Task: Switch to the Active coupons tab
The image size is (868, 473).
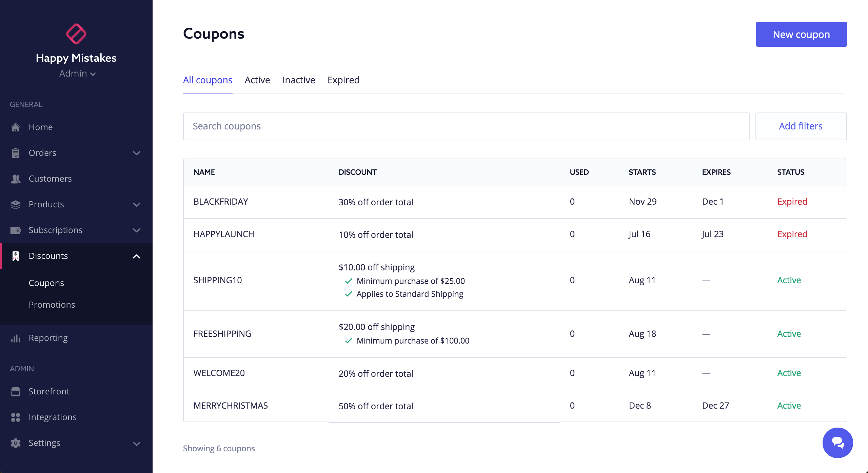Action: coord(257,80)
